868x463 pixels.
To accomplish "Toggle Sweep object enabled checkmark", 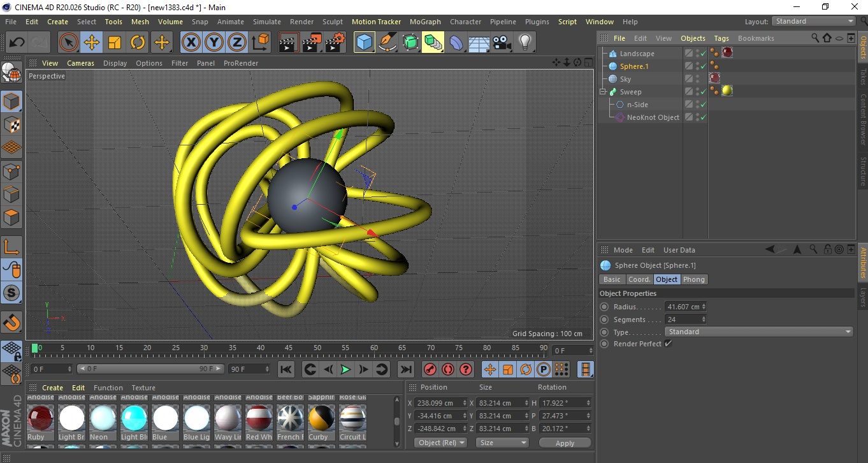I will [703, 92].
